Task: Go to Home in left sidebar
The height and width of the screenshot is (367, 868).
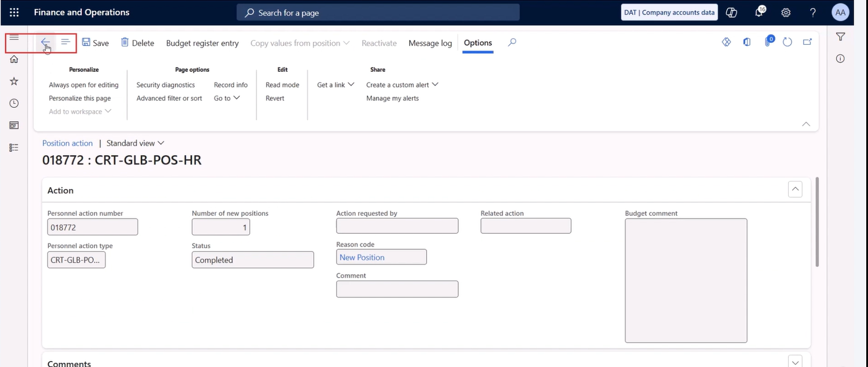Action: coord(14,59)
